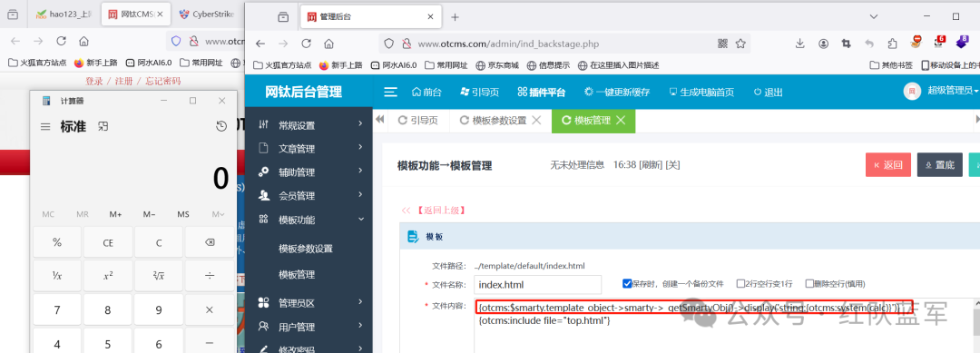This screenshot has width=980, height=353.
Task: Open a new tab in front Firefox window
Action: (x=455, y=17)
